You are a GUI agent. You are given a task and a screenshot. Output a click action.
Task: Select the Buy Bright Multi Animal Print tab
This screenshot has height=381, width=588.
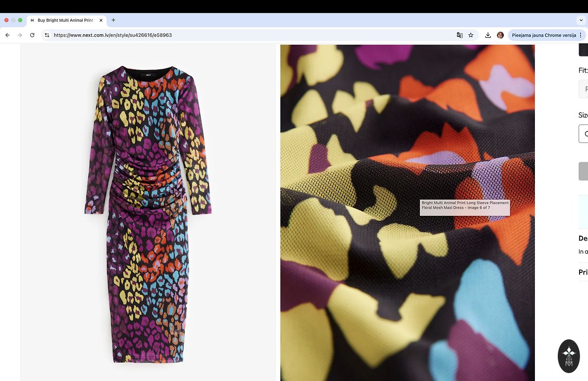tap(64, 20)
